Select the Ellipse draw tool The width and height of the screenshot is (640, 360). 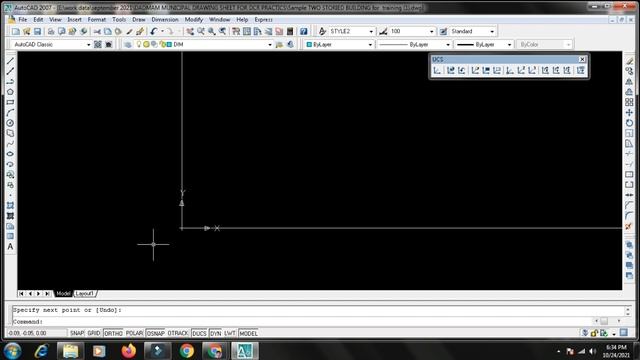point(10,154)
